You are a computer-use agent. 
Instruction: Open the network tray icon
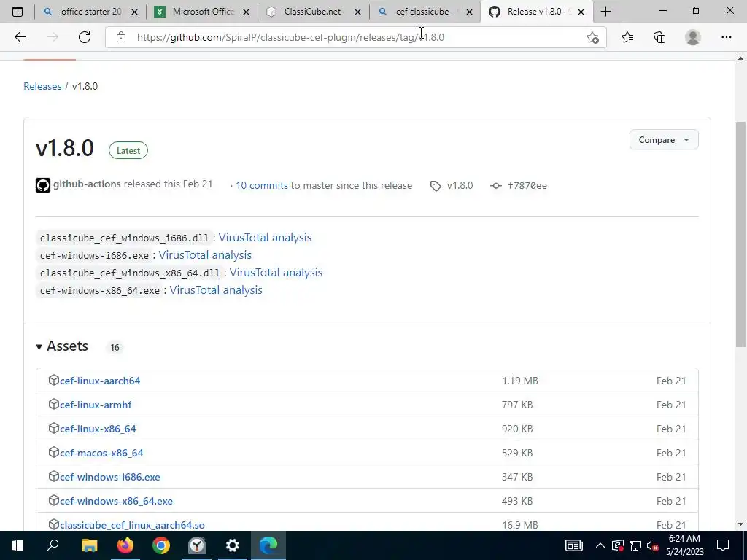point(635,545)
